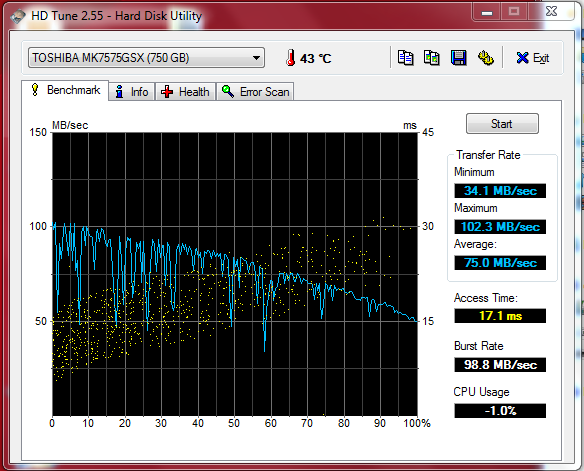Exit the program via Exit button

pos(533,58)
